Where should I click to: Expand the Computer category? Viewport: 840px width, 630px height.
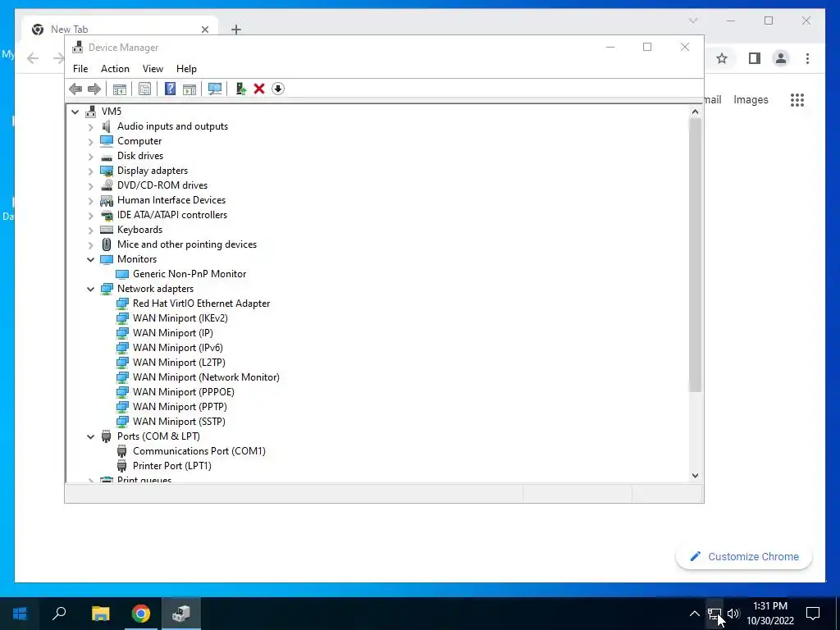(x=90, y=141)
